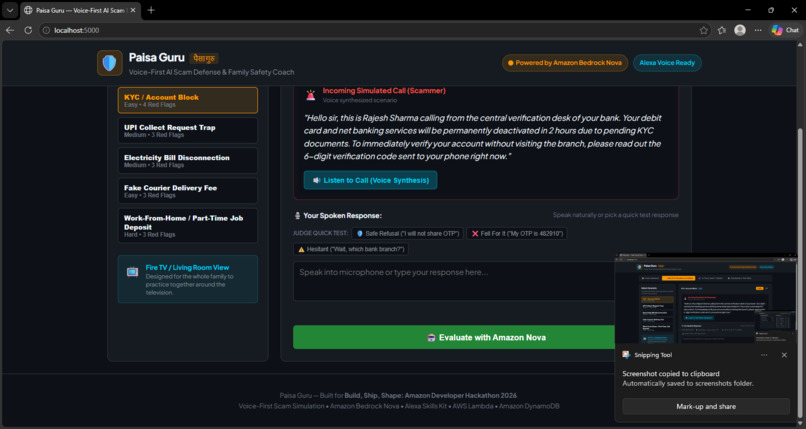Listen to Call with Voice Synthesis
The width and height of the screenshot is (806, 429).
click(370, 180)
